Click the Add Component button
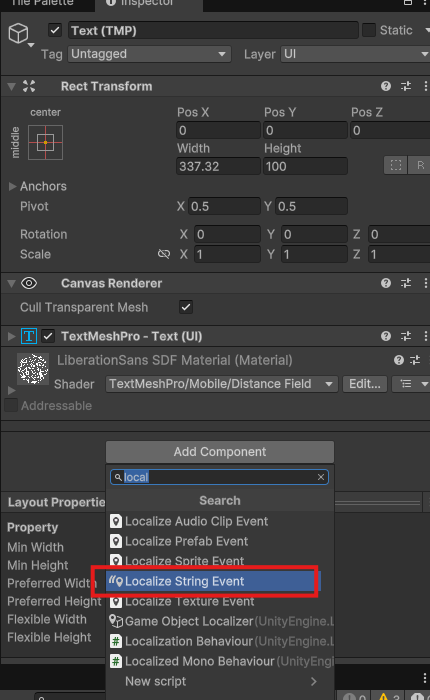The height and width of the screenshot is (700, 430). tap(220, 452)
